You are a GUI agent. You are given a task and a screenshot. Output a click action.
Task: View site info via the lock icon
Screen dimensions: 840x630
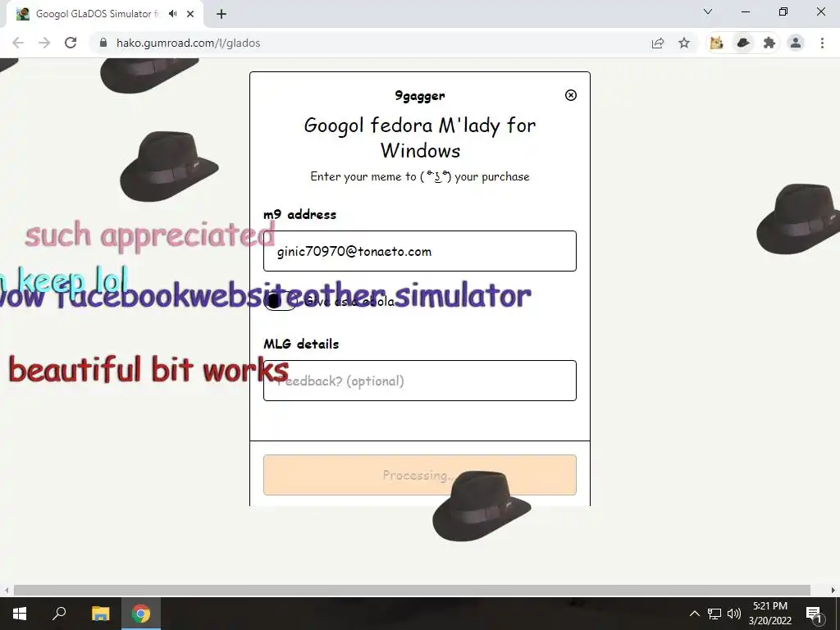(x=103, y=43)
